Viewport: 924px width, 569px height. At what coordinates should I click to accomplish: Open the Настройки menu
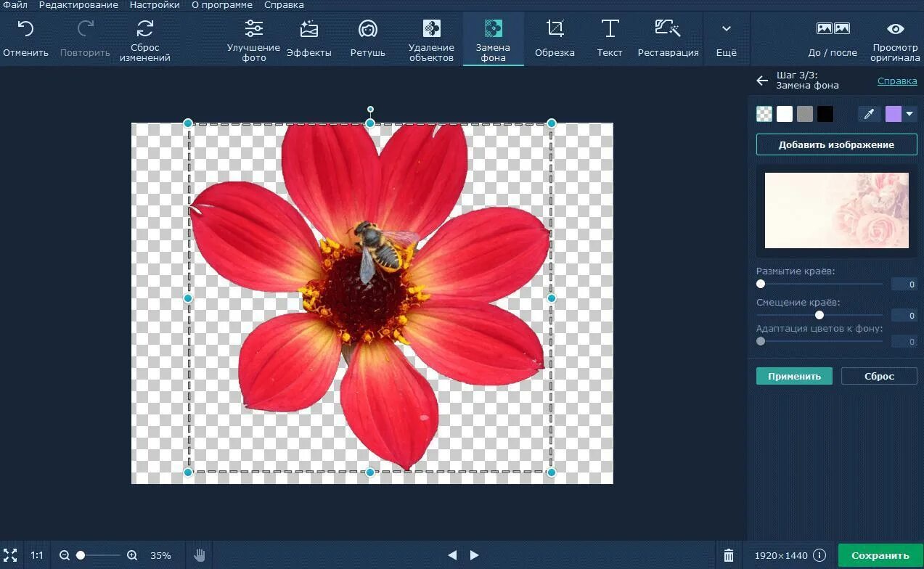coord(155,5)
